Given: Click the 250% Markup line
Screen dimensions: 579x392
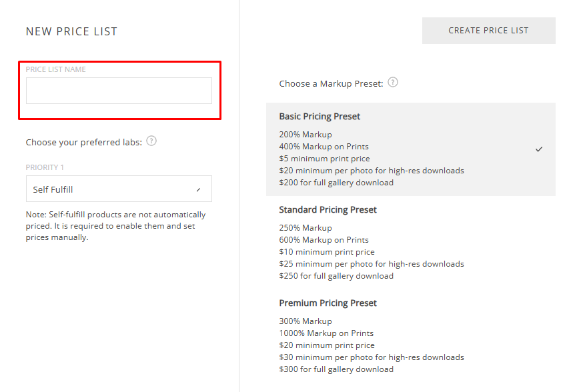Looking at the screenshot, I should tap(306, 228).
